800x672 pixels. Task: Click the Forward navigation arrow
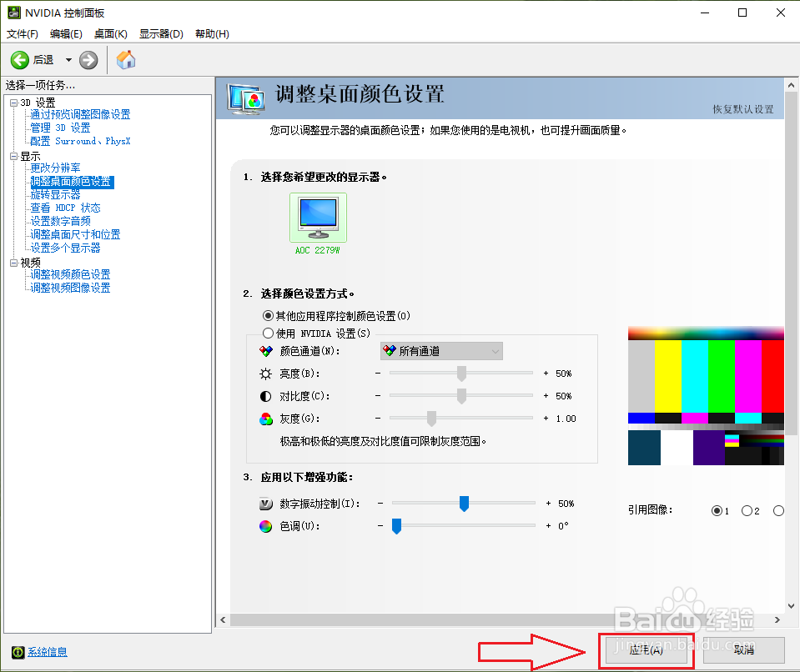tap(88, 59)
